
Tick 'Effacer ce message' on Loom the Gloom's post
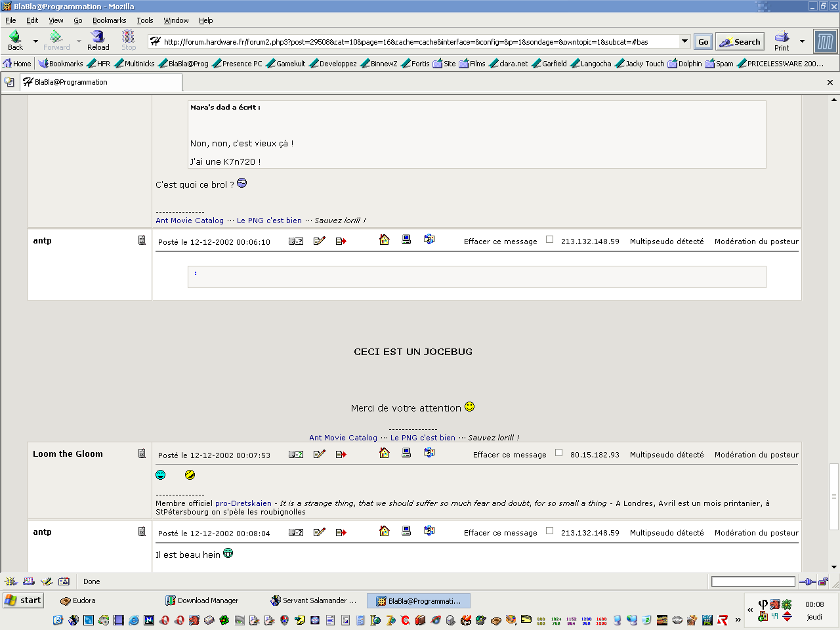pos(559,453)
